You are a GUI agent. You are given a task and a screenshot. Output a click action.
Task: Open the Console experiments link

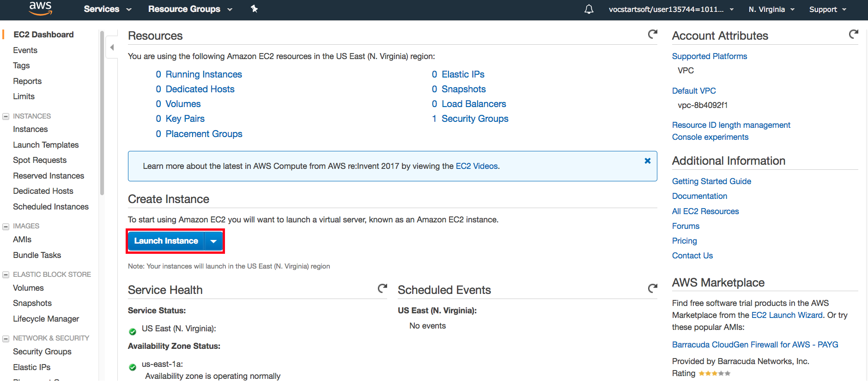710,137
